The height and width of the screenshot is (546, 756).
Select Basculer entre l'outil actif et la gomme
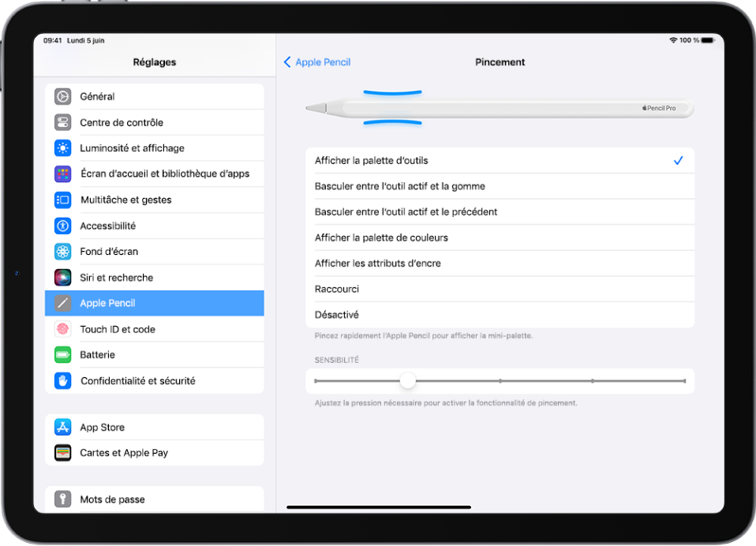coord(500,186)
